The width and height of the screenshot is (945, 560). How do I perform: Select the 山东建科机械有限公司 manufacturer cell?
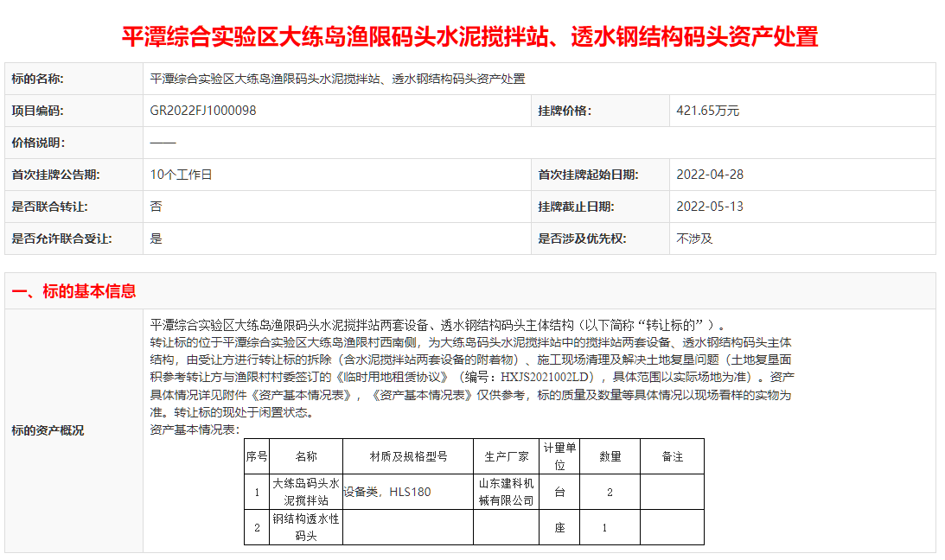[x=507, y=492]
